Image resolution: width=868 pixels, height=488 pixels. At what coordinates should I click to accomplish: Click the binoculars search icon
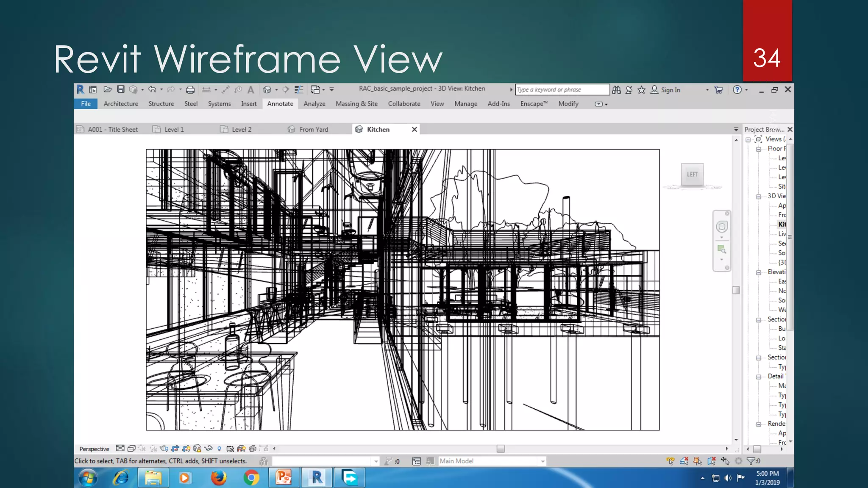pyautogui.click(x=617, y=90)
